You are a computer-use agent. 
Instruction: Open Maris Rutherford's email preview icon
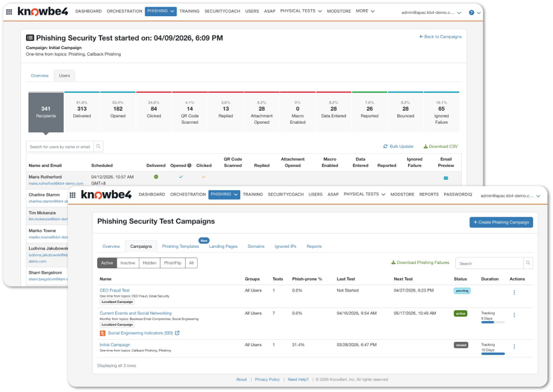coord(446,178)
